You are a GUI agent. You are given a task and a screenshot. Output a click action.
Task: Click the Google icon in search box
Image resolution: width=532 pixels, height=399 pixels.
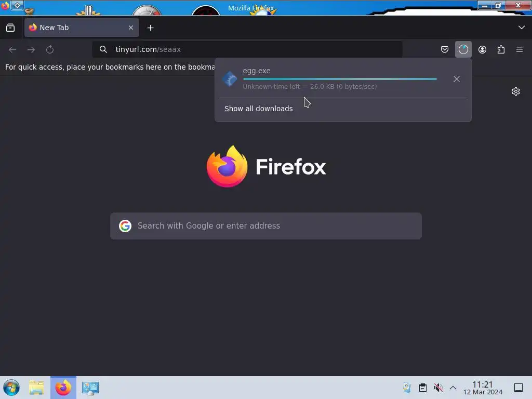[x=125, y=226]
